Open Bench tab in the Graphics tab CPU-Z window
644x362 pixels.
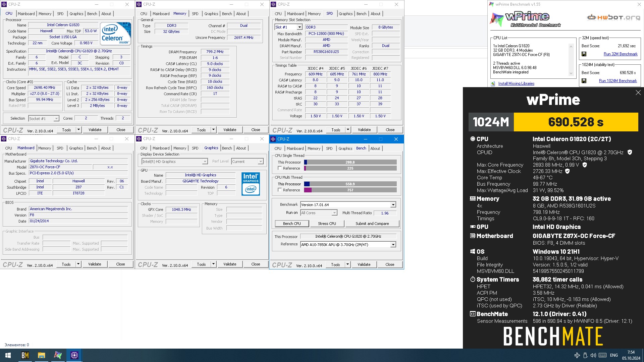click(x=227, y=148)
